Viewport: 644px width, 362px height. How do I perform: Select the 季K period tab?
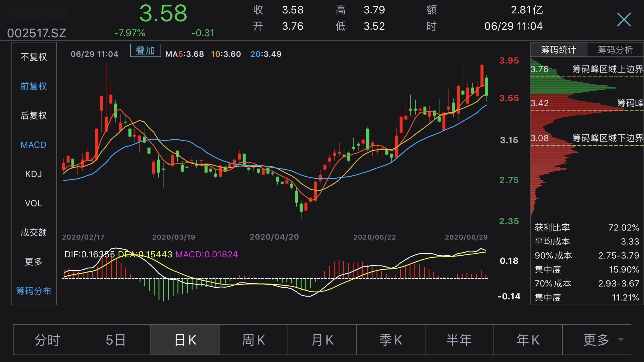pyautogui.click(x=391, y=340)
